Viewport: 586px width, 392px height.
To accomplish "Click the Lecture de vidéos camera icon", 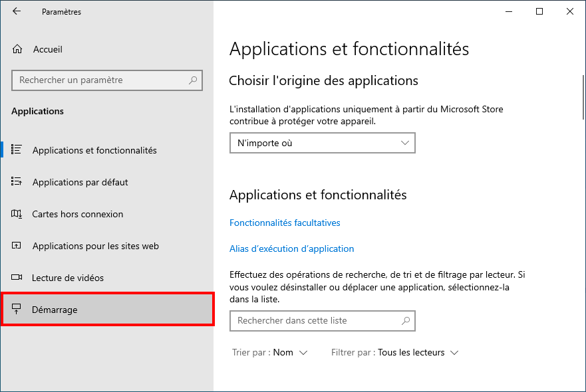I will [17, 277].
